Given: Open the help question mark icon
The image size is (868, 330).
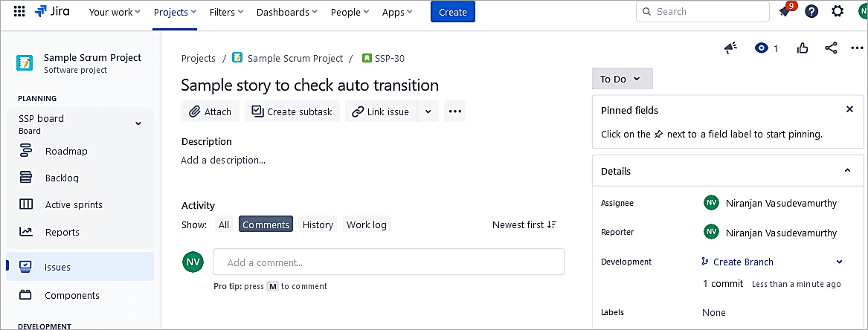Looking at the screenshot, I should pos(811,12).
